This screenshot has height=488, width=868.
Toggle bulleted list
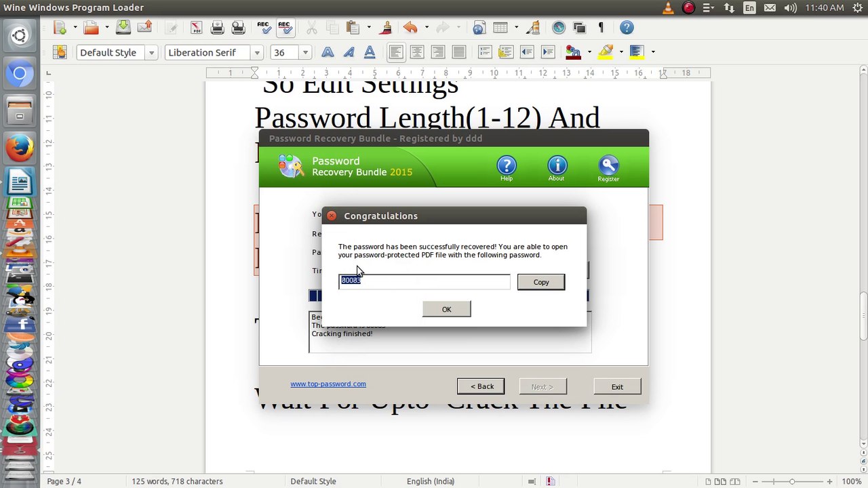pyautogui.click(x=506, y=52)
